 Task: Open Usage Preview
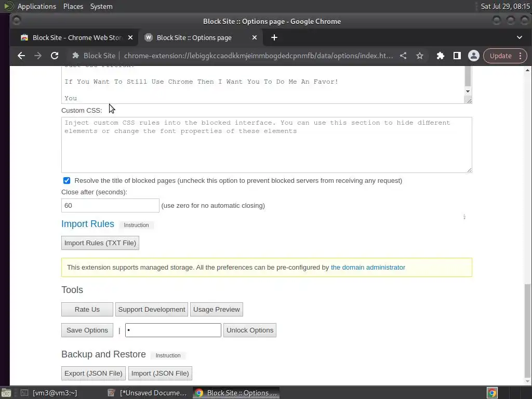tap(217, 310)
